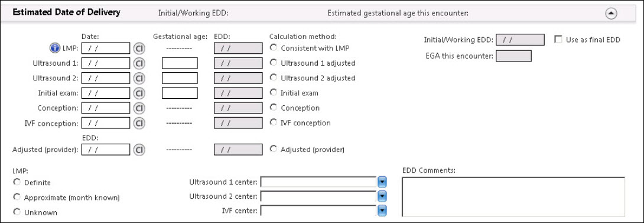The image size is (644, 223).
Task: Click the LMP date input field
Action: [x=106, y=49]
